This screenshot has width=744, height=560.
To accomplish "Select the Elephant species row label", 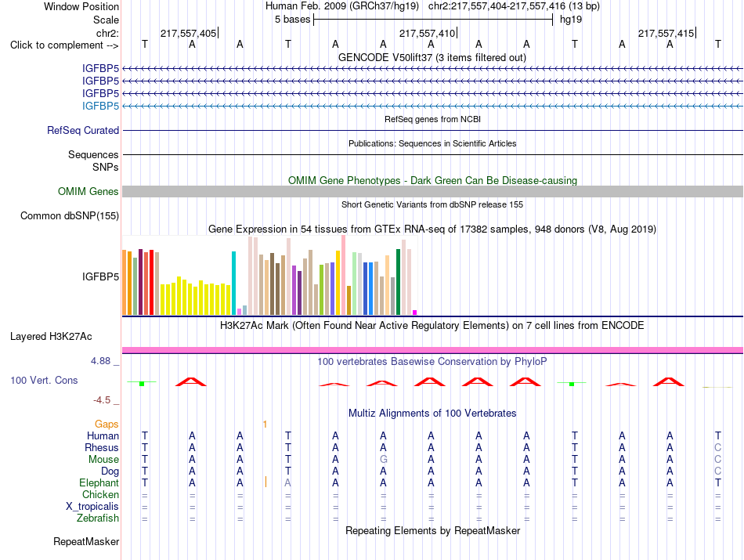I will (x=99, y=482).
